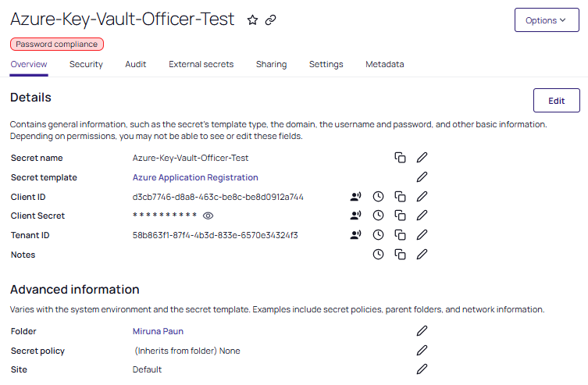Copy the Client ID value

click(x=400, y=197)
